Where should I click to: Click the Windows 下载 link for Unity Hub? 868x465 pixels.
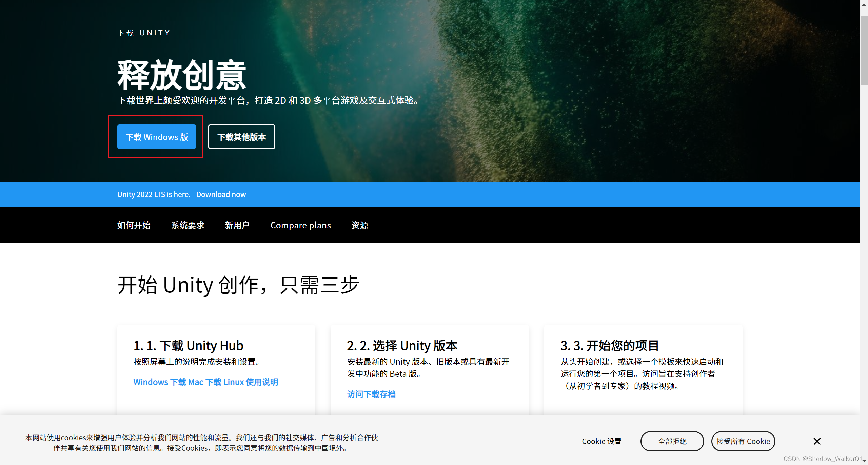tap(159, 382)
